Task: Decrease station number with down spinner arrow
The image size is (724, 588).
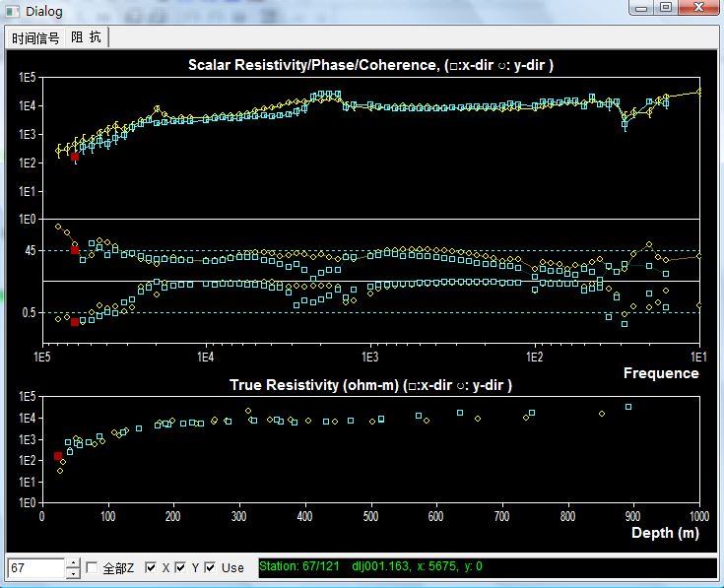Action: (73, 573)
